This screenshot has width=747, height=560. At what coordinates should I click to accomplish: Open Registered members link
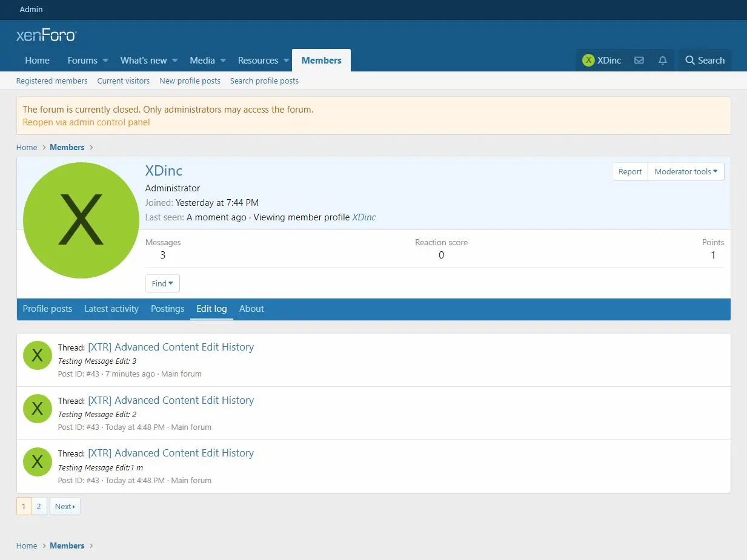[51, 81]
